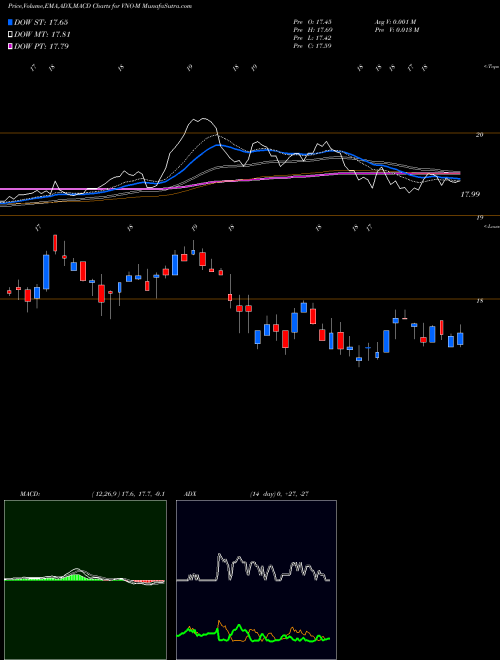The height and width of the screenshot is (660, 500).
Task: Click the 'Pre C: 17.59' value
Action: tap(312, 46)
